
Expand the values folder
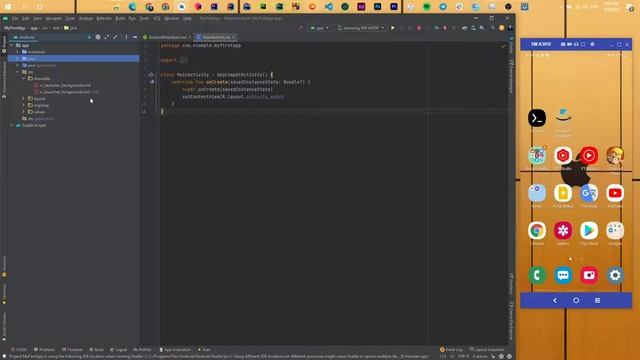[x=24, y=111]
